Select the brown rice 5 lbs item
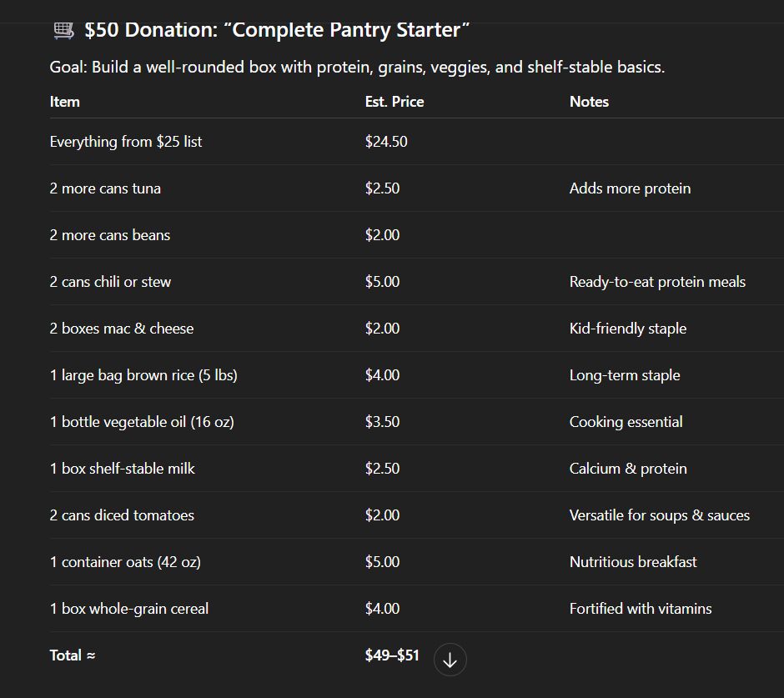Viewport: 784px width, 698px height. click(143, 374)
